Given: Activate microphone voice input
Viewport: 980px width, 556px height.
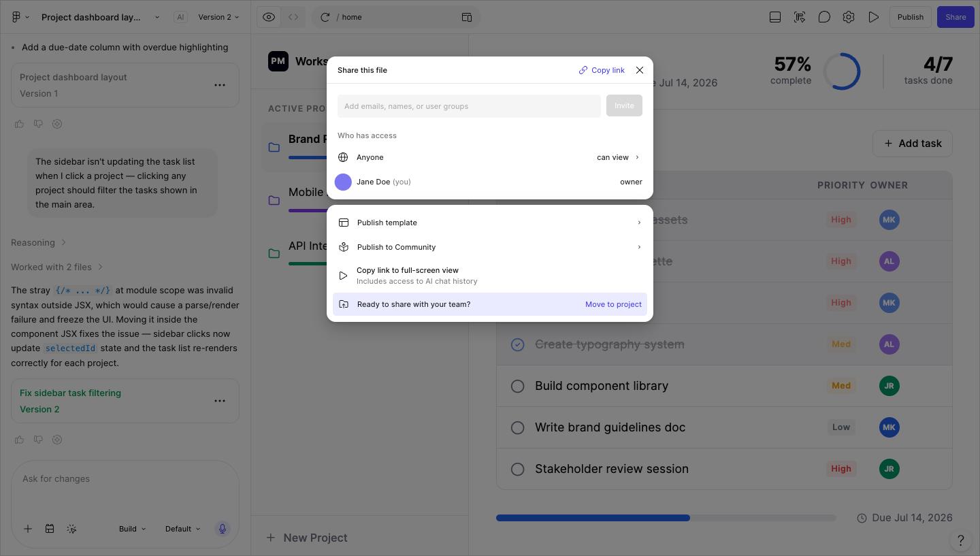Looking at the screenshot, I should pos(222,529).
